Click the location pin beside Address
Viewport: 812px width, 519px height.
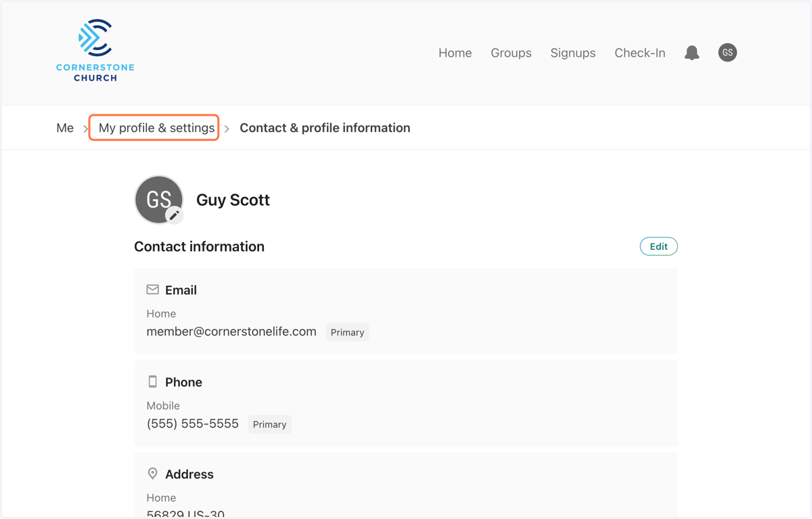click(x=153, y=474)
